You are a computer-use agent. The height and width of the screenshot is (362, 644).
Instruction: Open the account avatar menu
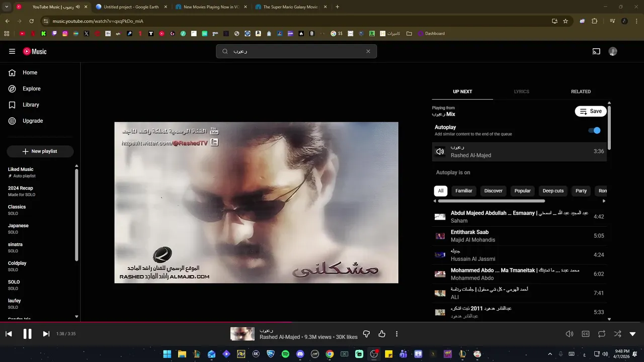[613, 51]
